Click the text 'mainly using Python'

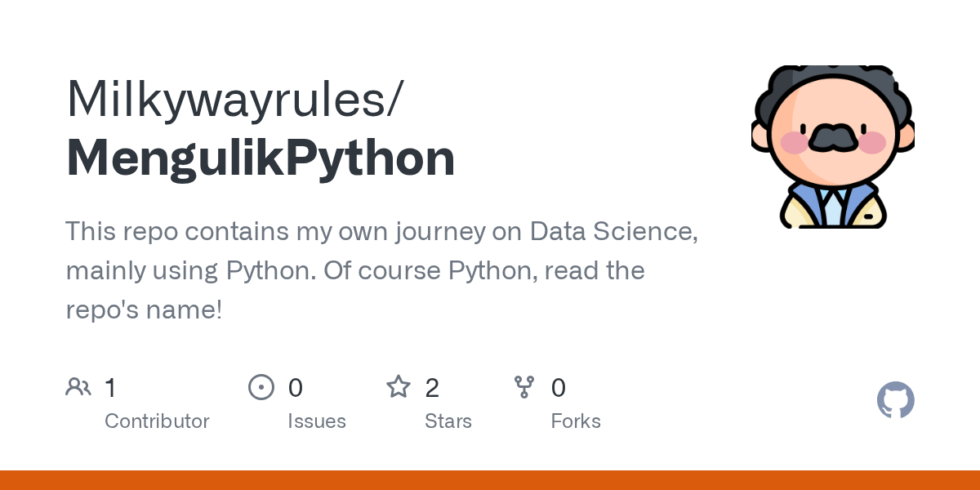[191, 271]
